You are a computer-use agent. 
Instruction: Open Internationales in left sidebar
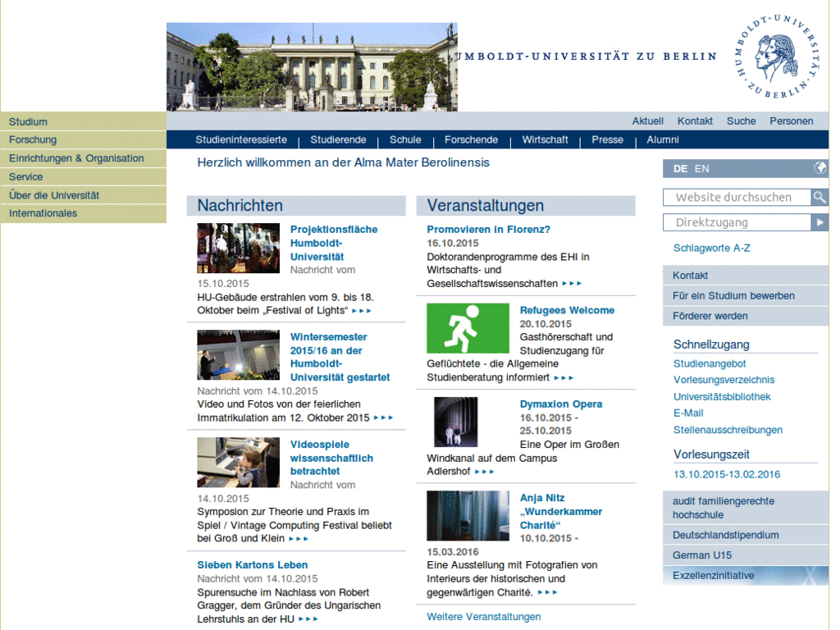pos(83,213)
